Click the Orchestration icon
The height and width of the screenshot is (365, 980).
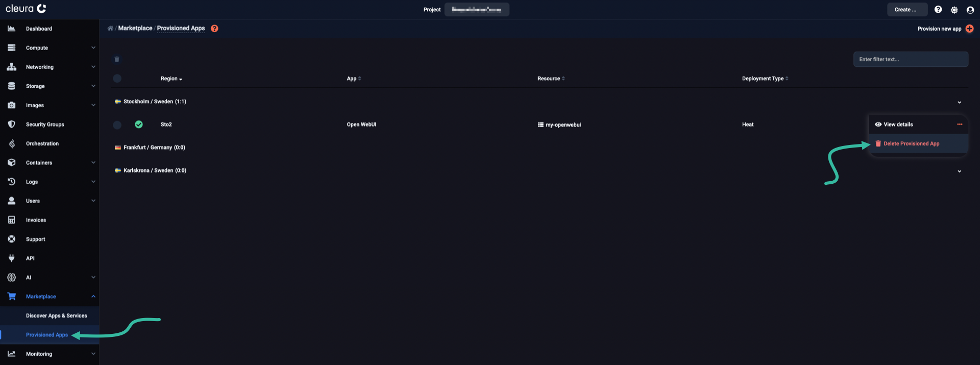point(11,143)
